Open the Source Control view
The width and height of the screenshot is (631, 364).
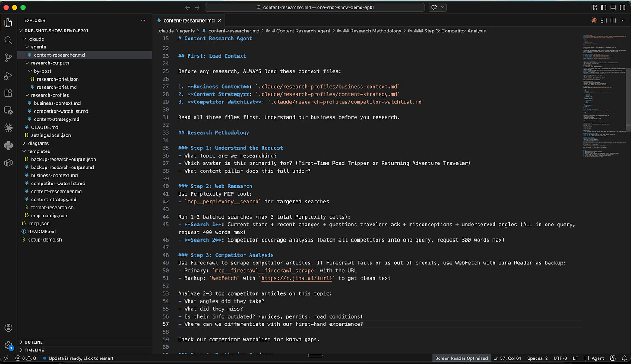pos(8,58)
